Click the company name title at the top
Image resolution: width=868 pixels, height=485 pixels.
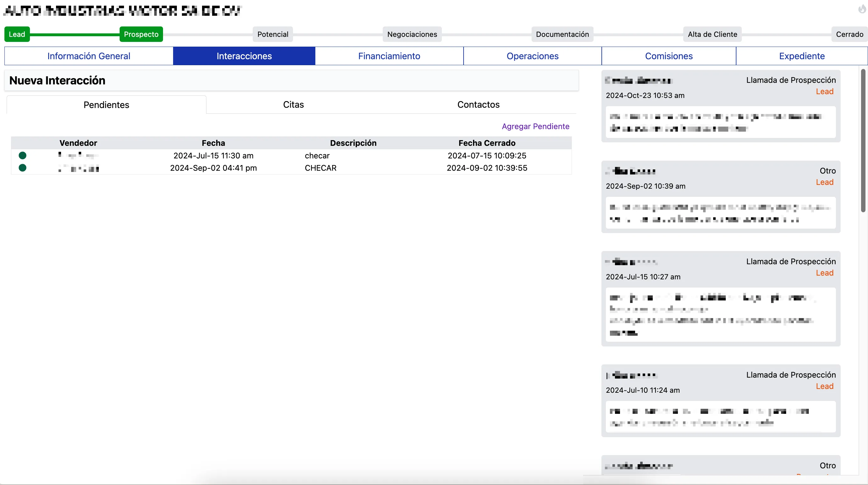tap(123, 11)
